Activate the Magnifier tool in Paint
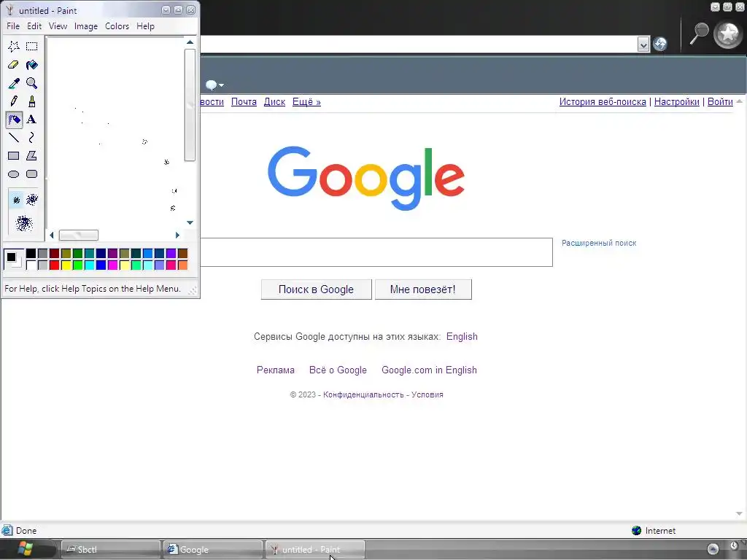Screen dimensions: 747x560 point(32,83)
